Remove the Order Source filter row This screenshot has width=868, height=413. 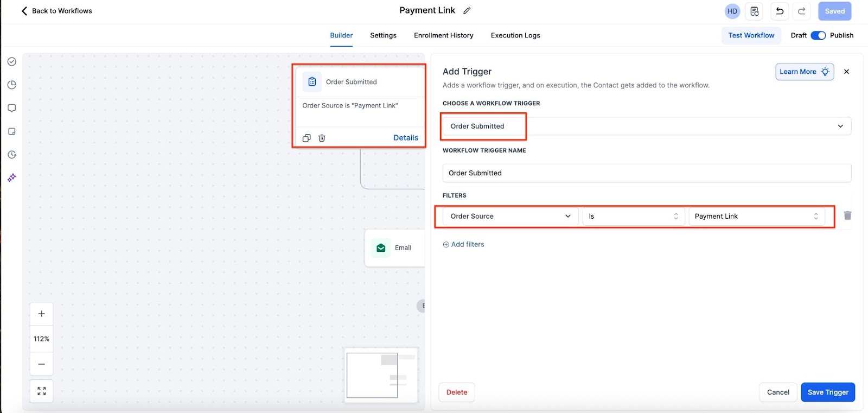[x=847, y=216]
